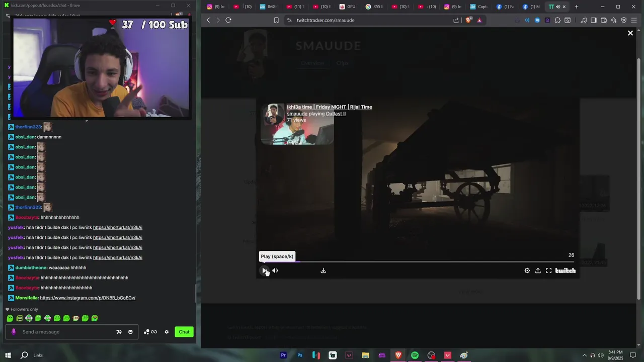
Task: Open Monsifalla's instagram.com link
Action: (x=88, y=298)
